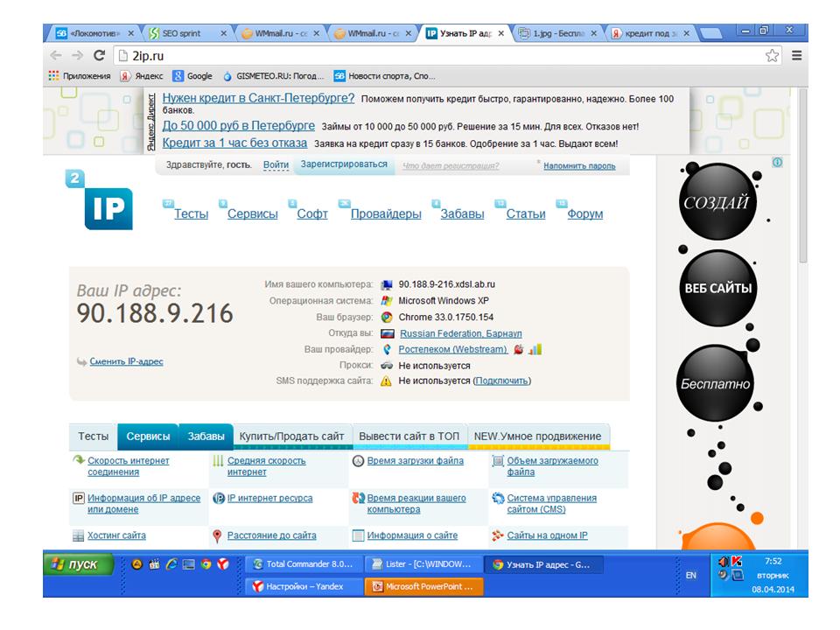Screen dimensions: 840x630
Task: Select the Купить/Продать сайт tab
Action: tap(292, 436)
